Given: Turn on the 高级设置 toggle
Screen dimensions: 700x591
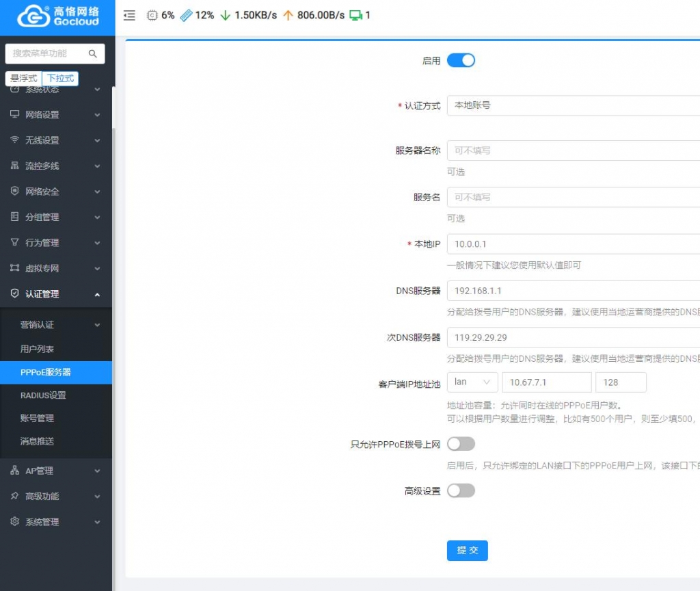Looking at the screenshot, I should pos(461,490).
